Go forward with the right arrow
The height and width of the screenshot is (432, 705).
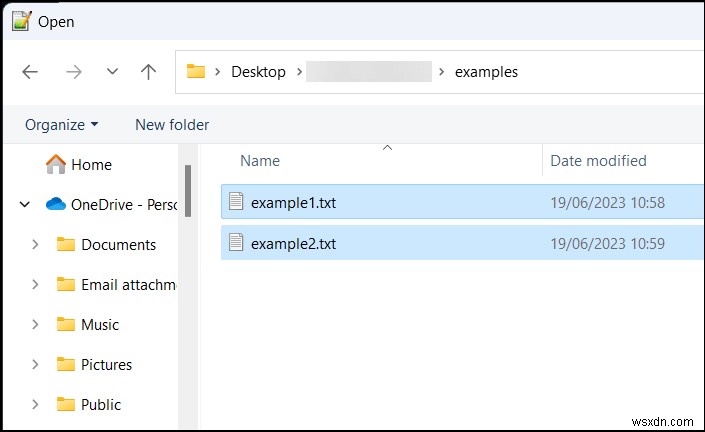74,72
